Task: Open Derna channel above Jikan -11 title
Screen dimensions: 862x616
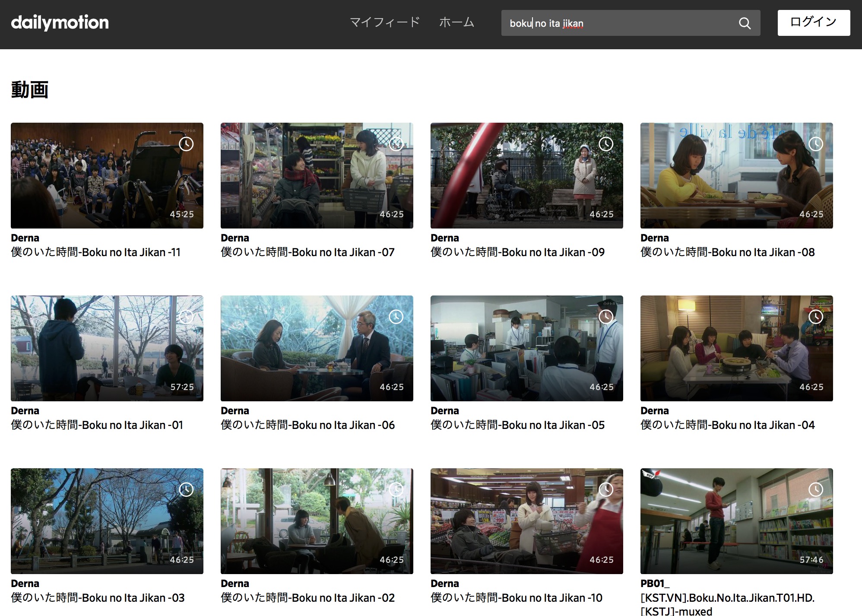Action: pos(25,238)
